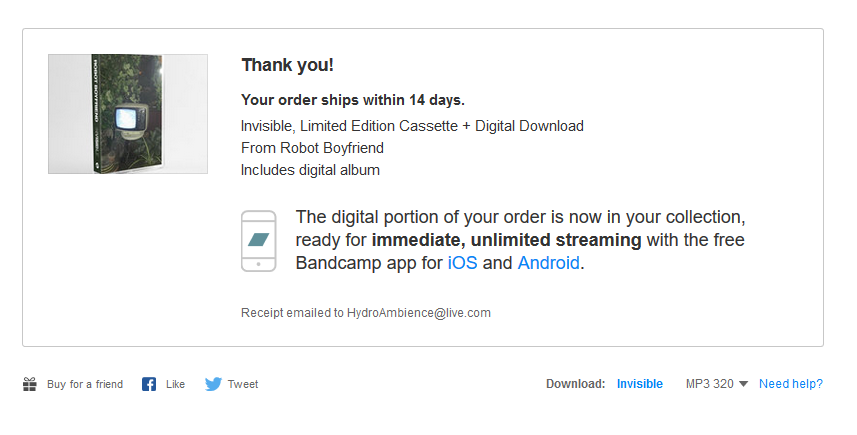Click the Thank you! heading
857x435 pixels.
click(x=287, y=65)
